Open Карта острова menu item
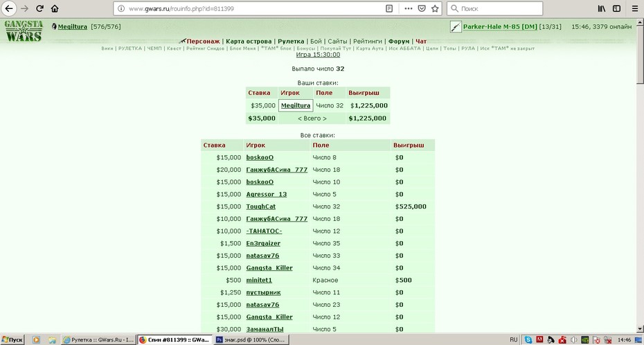The image size is (644, 345). 249,42
